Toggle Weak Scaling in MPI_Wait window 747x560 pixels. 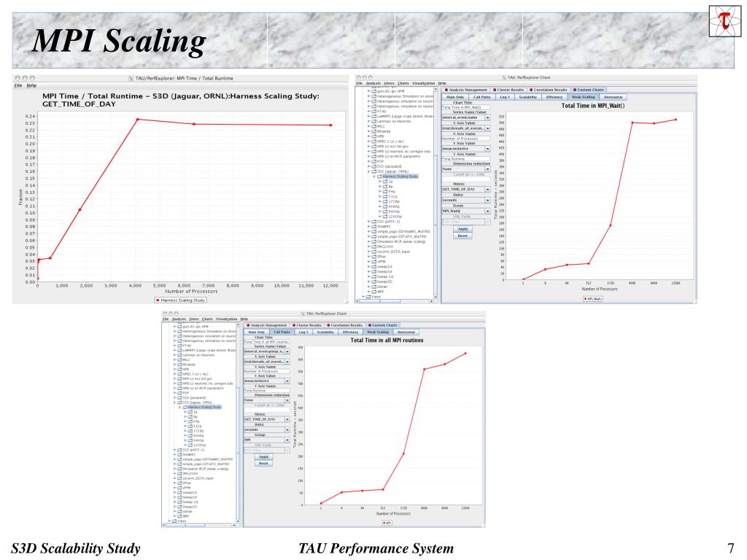pos(583,97)
